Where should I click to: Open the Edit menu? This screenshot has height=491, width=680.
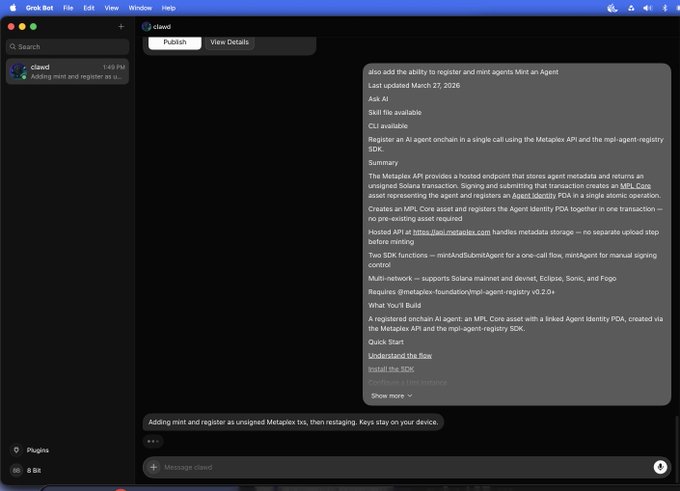tap(89, 8)
